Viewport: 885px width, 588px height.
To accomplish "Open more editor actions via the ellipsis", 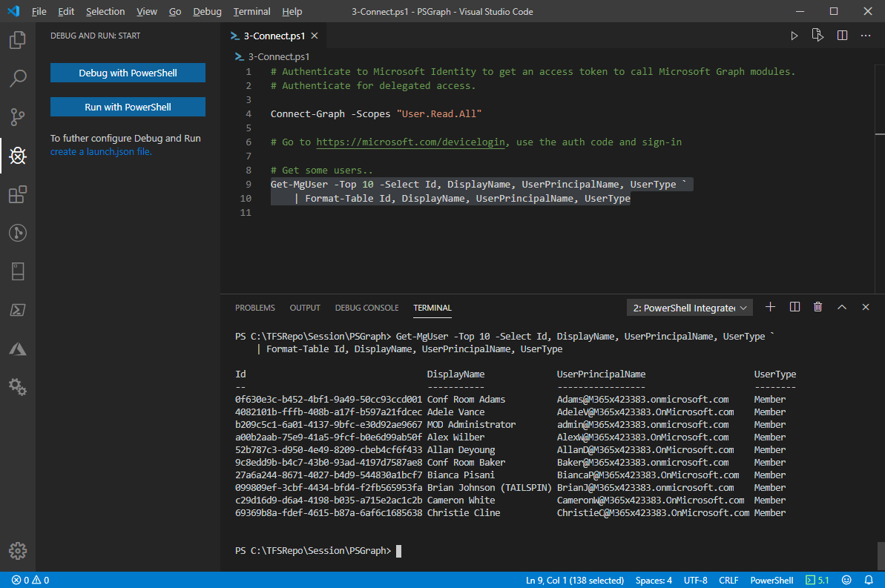I will coord(866,35).
